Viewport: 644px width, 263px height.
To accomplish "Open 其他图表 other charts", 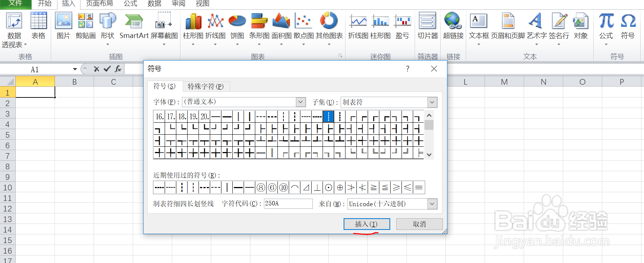I will (329, 29).
